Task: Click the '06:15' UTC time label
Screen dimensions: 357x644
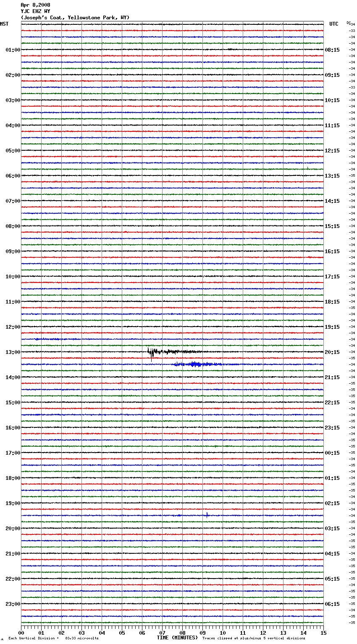Action: (x=332, y=604)
